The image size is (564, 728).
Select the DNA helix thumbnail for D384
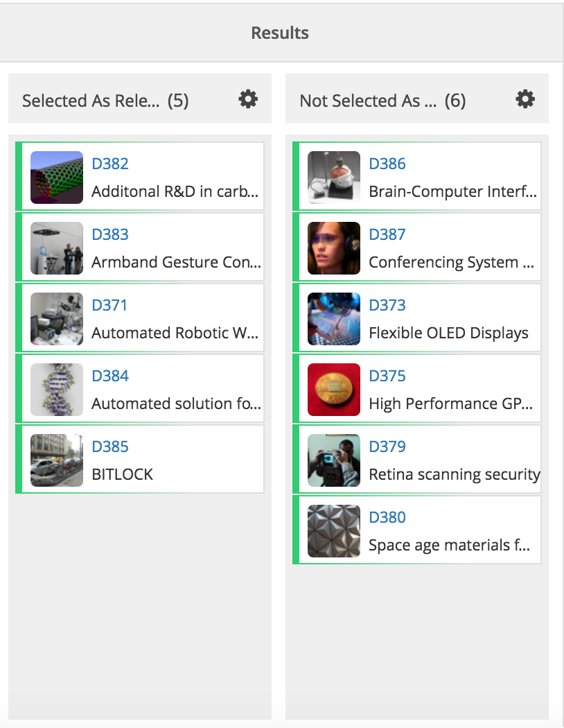click(57, 390)
